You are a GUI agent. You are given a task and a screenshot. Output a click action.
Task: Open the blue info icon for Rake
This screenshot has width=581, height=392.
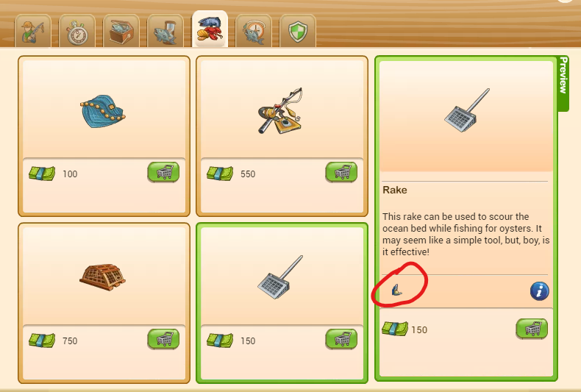(540, 291)
